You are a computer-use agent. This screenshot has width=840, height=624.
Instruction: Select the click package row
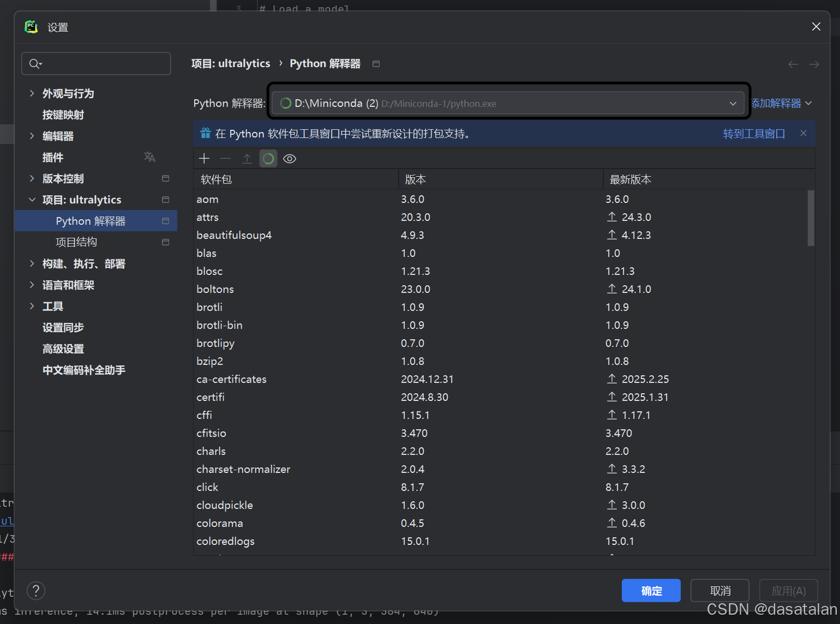tap(500, 487)
